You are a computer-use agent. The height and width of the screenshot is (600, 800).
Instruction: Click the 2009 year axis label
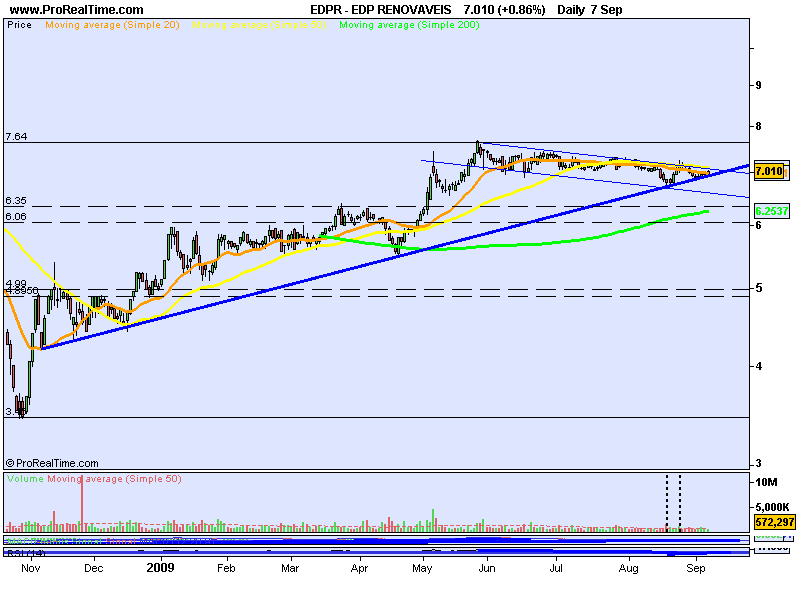160,568
